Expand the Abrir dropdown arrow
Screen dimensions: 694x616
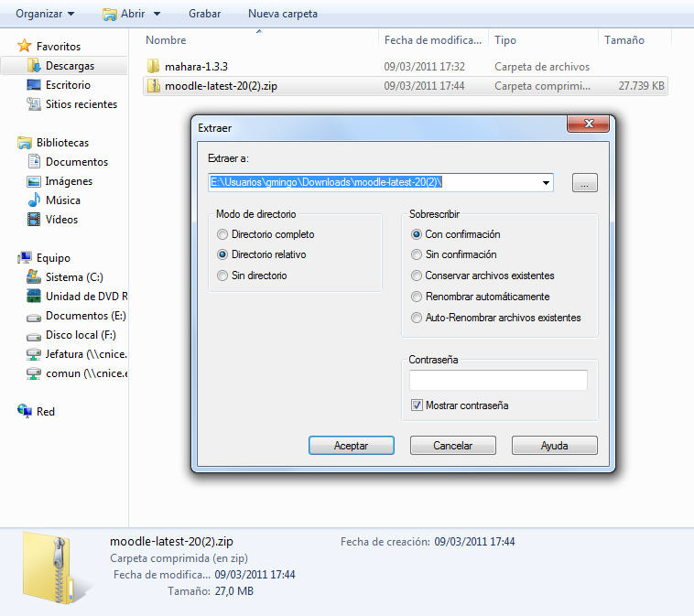point(157,14)
